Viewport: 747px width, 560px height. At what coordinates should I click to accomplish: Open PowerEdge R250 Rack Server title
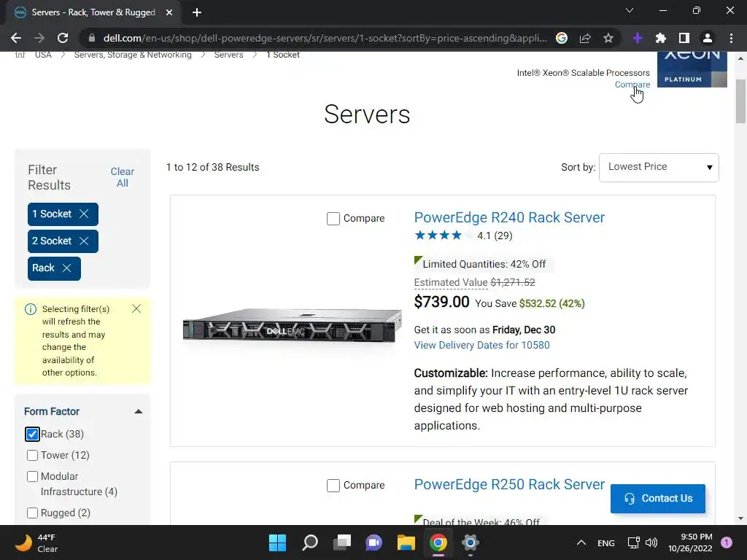tap(509, 484)
